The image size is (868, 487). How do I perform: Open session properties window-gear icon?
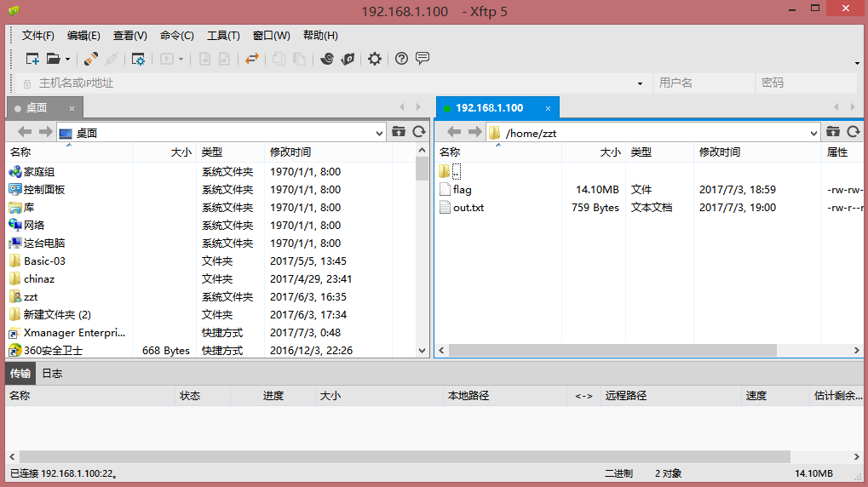pos(138,59)
